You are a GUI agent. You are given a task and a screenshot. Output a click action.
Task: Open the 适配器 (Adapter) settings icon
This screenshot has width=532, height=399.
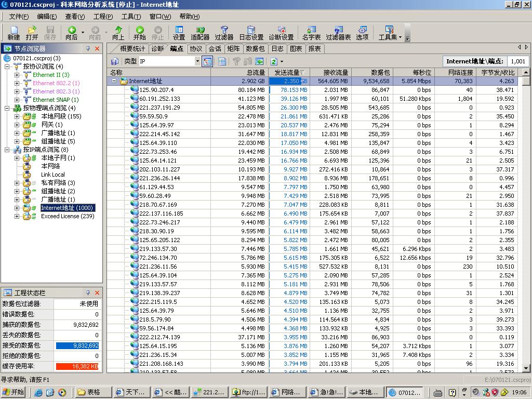pyautogui.click(x=200, y=31)
